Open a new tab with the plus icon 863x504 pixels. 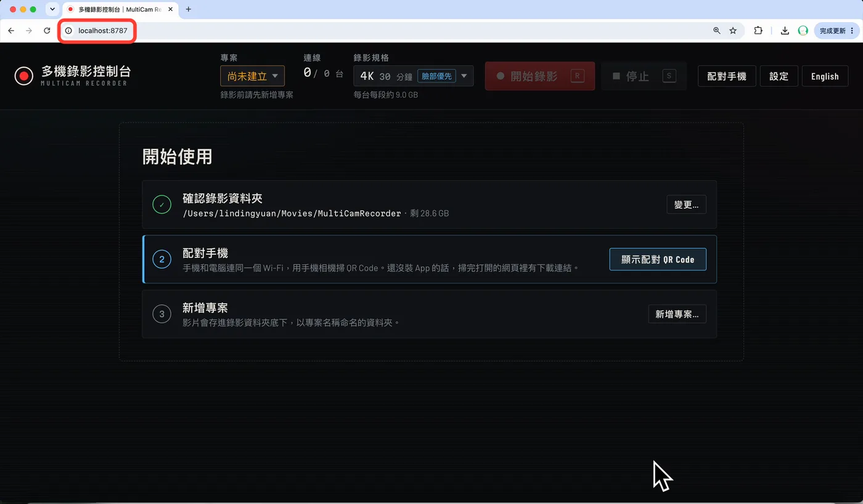pyautogui.click(x=189, y=9)
